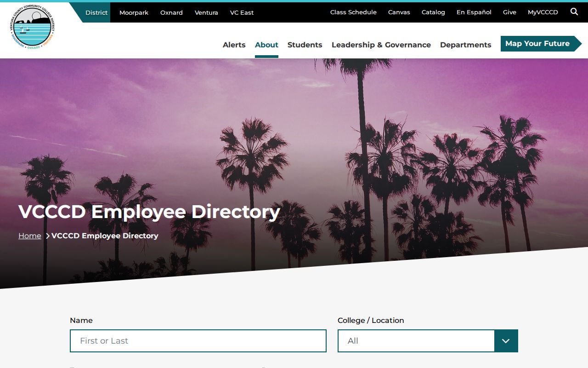The image size is (588, 368).
Task: Open the Departments menu
Action: coord(466,45)
